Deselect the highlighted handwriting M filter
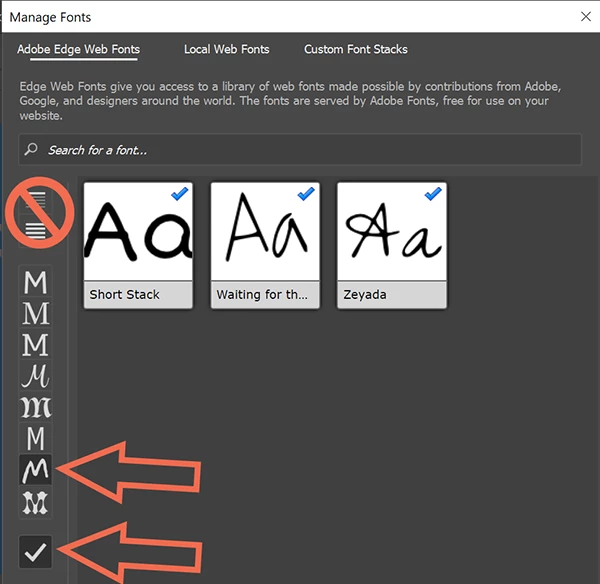Image resolution: width=600 pixels, height=584 pixels. 35,470
